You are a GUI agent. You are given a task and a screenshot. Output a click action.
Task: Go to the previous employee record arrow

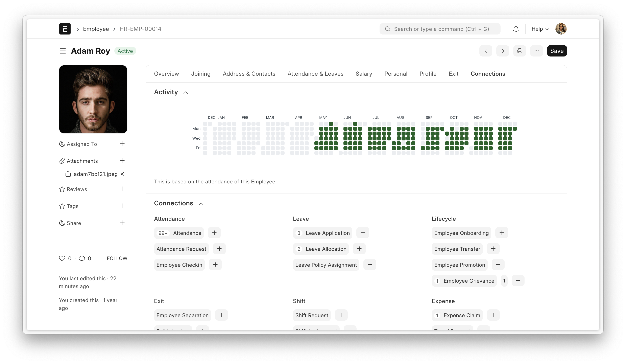(486, 51)
